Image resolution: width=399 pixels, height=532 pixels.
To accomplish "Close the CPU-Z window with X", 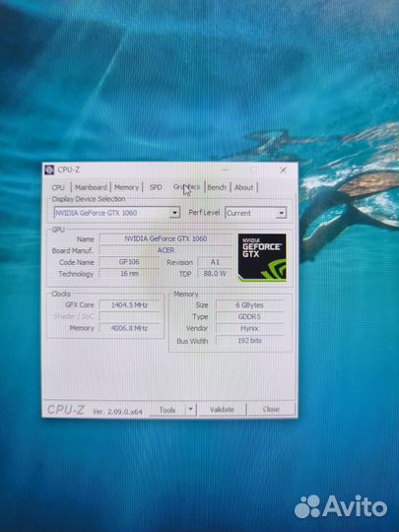I will tap(284, 170).
